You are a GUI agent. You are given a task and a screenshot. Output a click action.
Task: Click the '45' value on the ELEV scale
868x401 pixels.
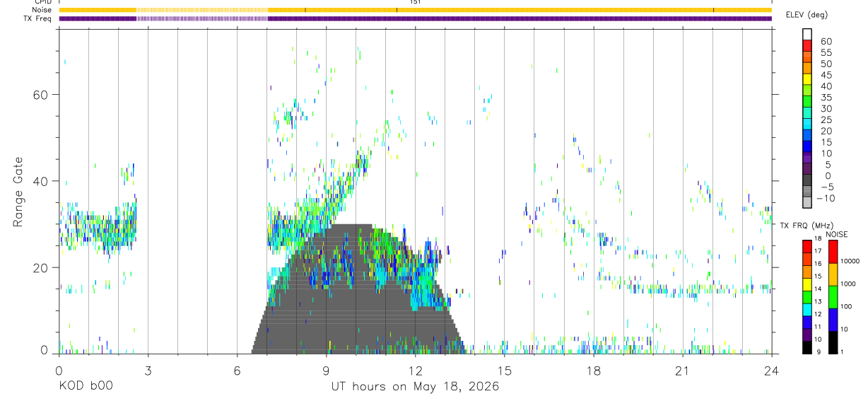pos(826,75)
